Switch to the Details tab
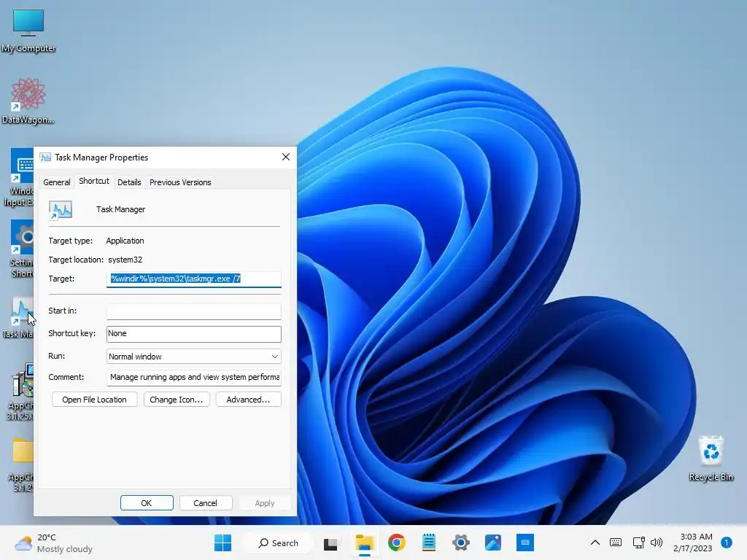 click(x=129, y=182)
